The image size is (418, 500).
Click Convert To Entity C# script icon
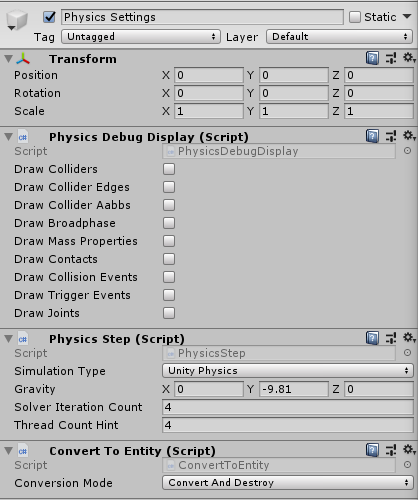[x=23, y=451]
